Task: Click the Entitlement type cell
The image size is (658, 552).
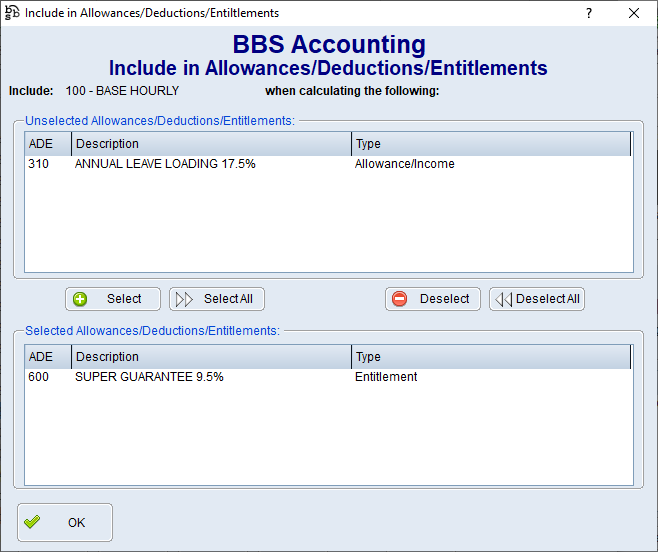Action: tap(386, 377)
